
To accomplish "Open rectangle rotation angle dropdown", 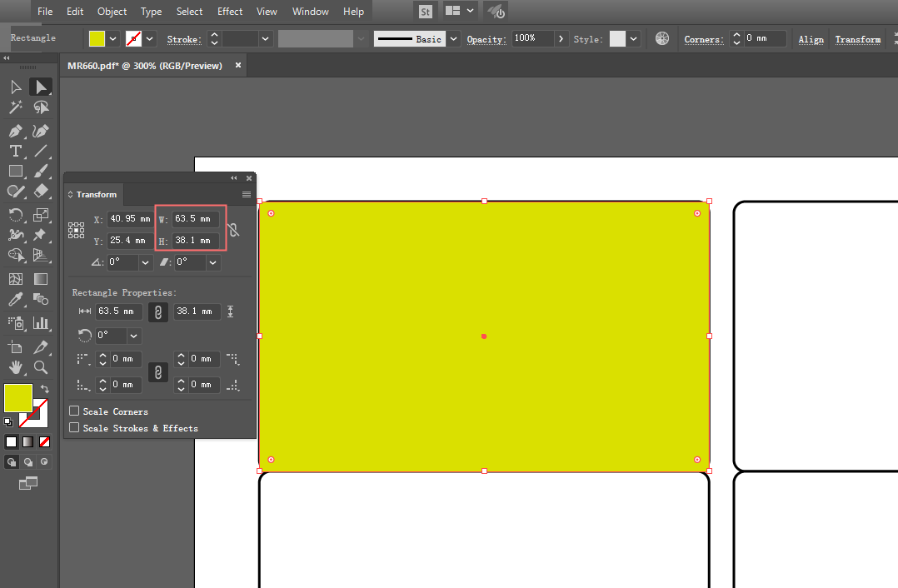I will [134, 336].
